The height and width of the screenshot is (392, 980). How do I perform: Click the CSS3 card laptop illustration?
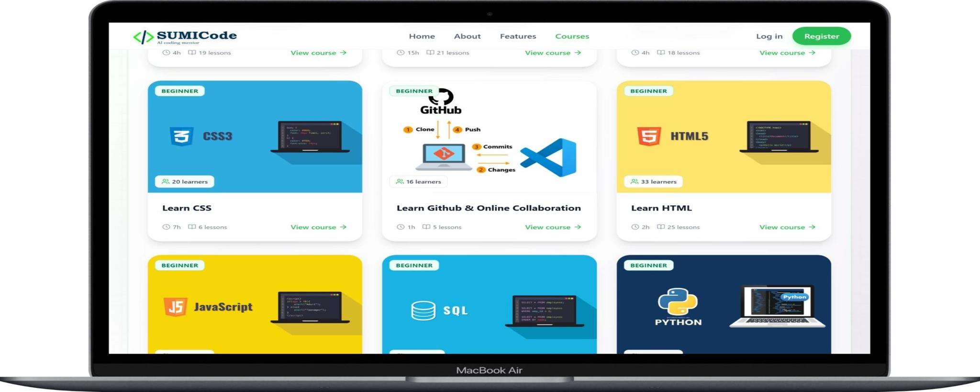[x=310, y=137]
